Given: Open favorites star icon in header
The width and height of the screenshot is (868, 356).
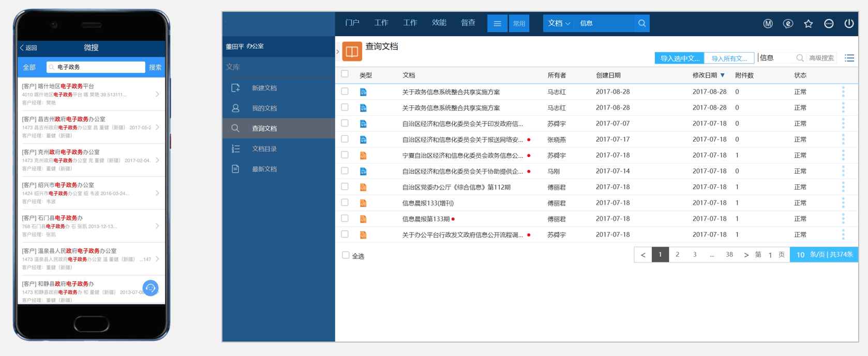Looking at the screenshot, I should tap(808, 24).
